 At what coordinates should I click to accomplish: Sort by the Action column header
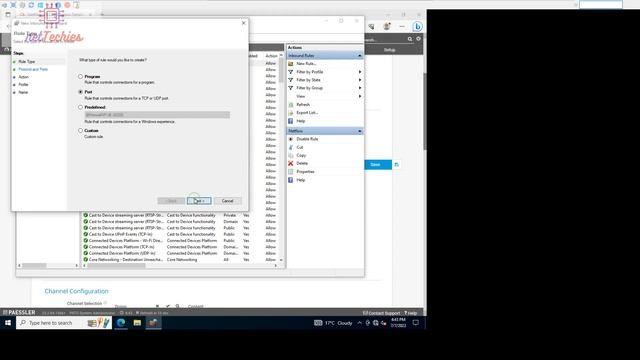(x=271, y=56)
